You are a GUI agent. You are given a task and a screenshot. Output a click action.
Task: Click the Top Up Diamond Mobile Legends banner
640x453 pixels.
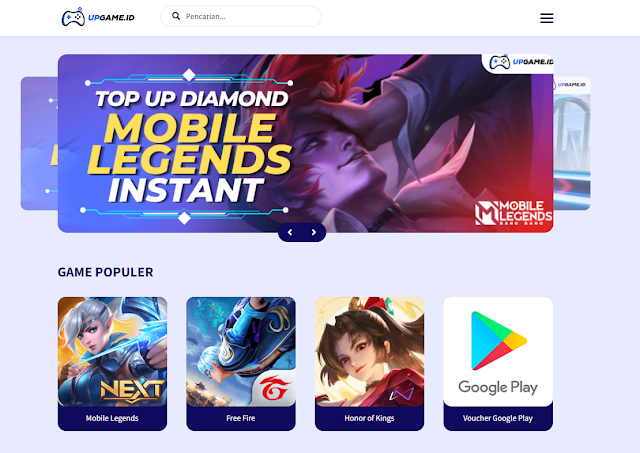305,143
